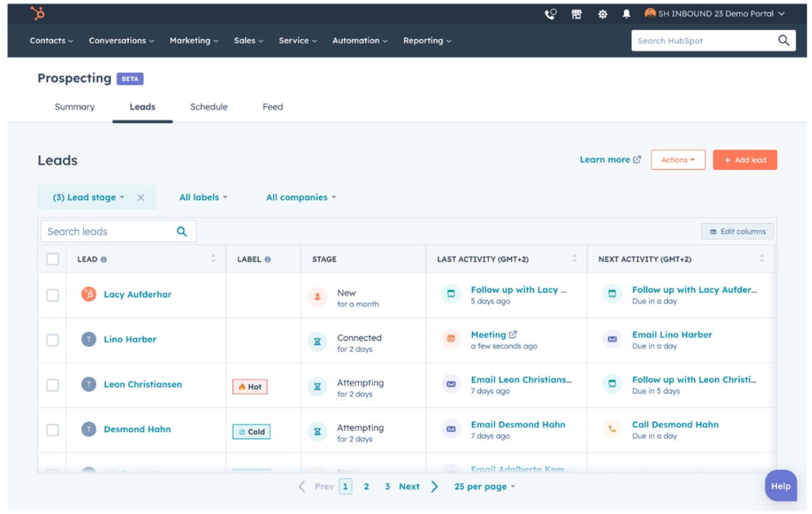The image size is (812, 514).
Task: Click the external link icon beside Meeting
Action: (x=513, y=334)
